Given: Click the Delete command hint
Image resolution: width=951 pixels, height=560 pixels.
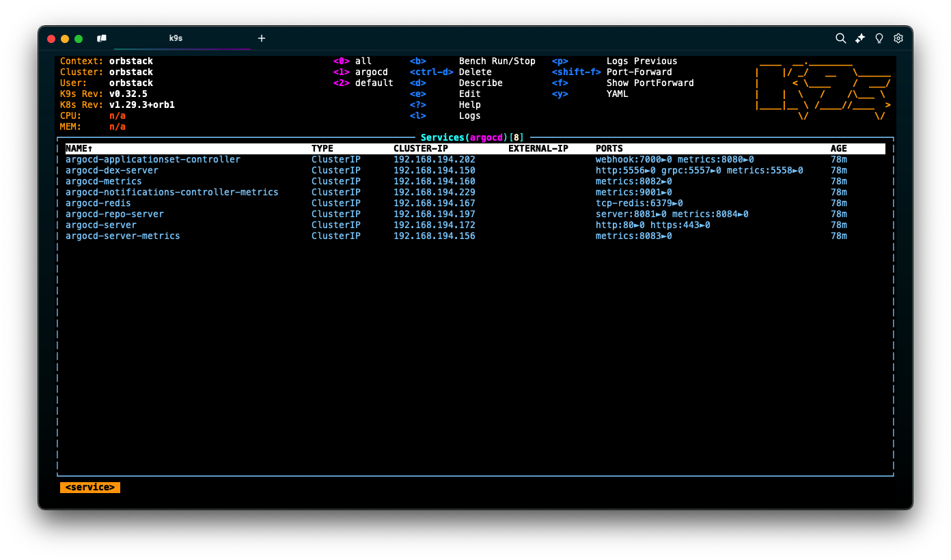Looking at the screenshot, I should click(x=475, y=72).
